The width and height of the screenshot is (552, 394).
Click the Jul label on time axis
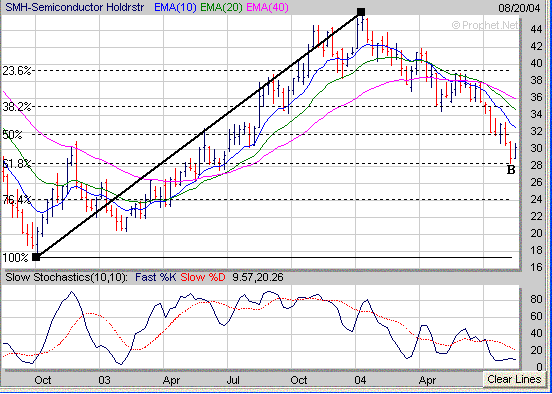tap(234, 380)
